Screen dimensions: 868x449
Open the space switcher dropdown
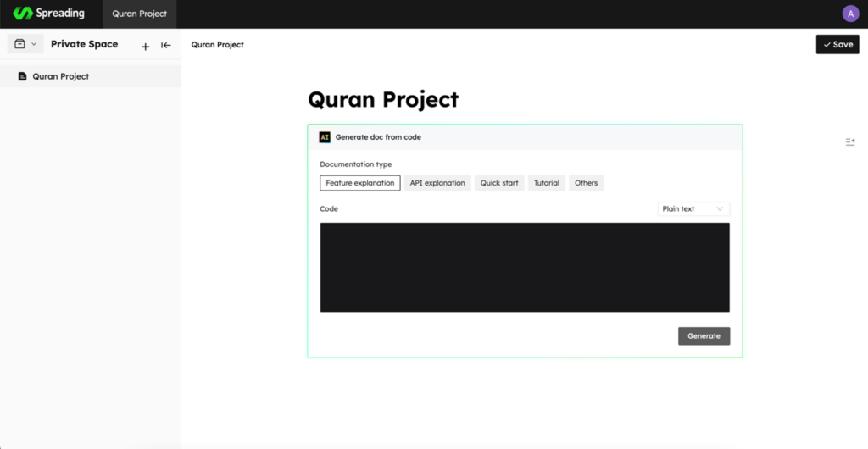coord(25,44)
